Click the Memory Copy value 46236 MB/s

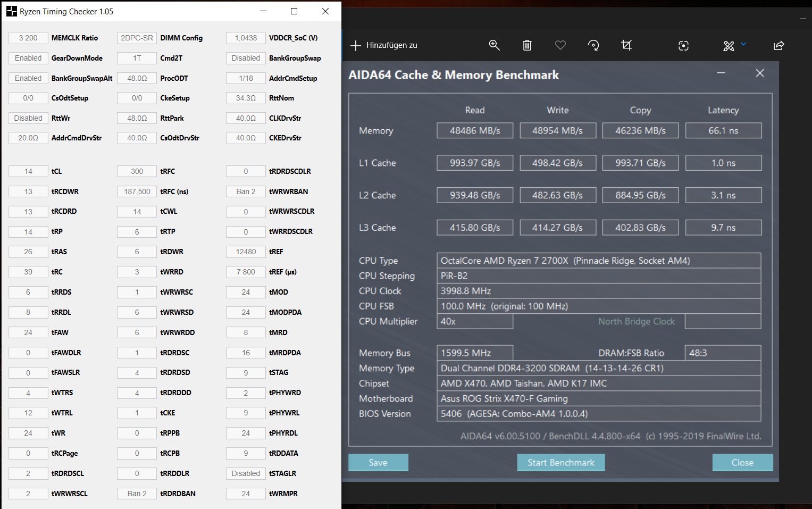pos(640,130)
